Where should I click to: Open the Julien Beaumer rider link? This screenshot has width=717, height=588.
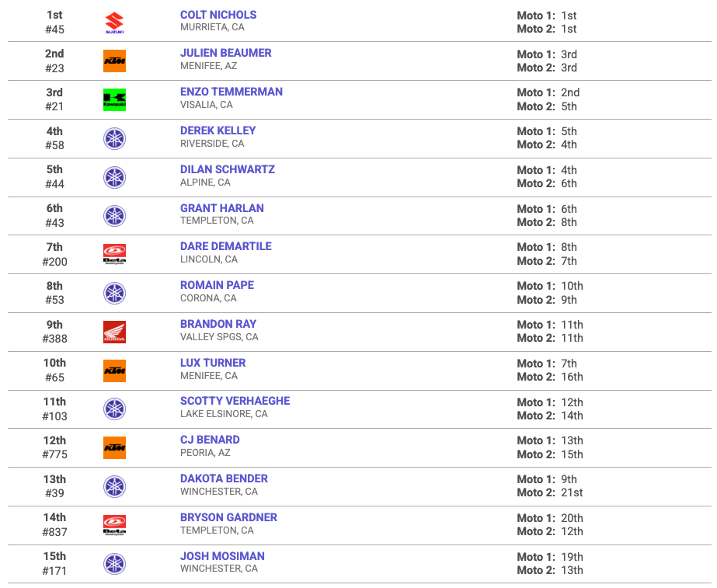click(x=226, y=53)
